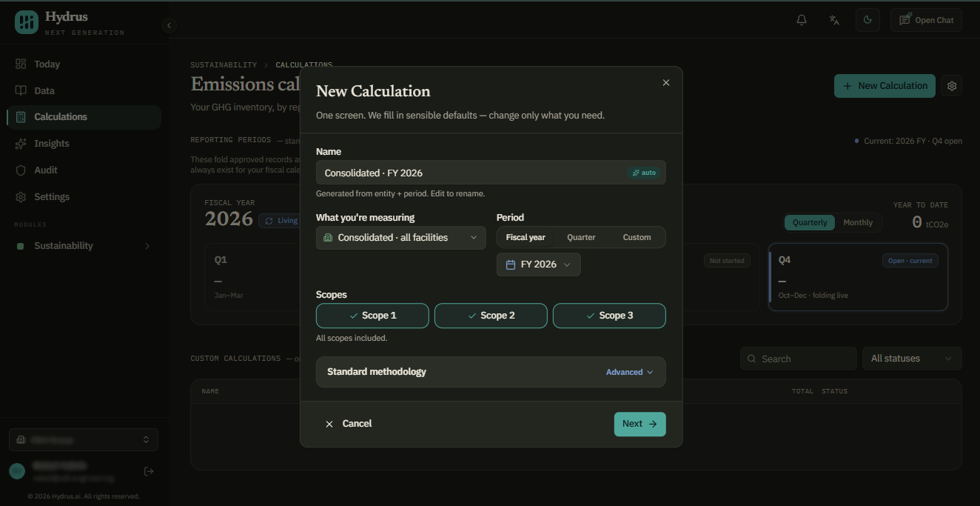This screenshot has height=506, width=980.
Task: Select the Fiscal year period tab
Action: click(526, 238)
